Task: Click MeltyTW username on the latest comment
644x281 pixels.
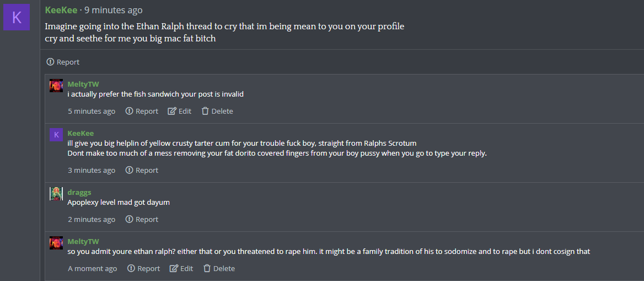Action: (83, 241)
